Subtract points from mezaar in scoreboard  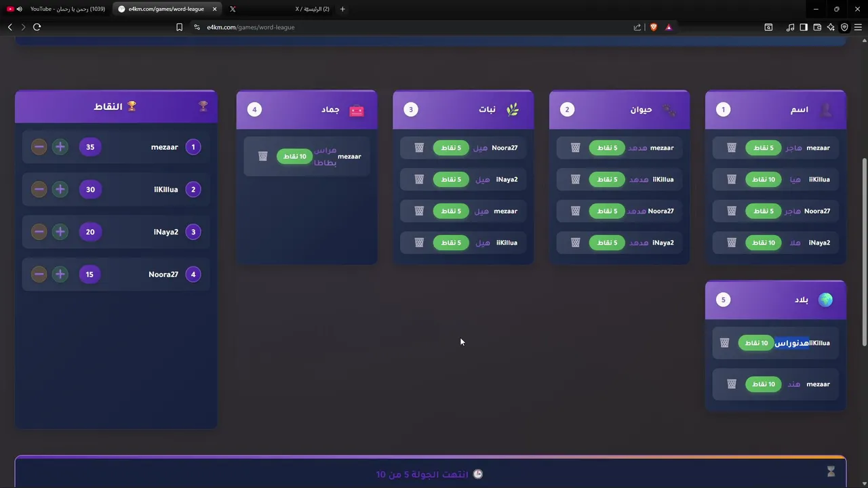39,147
